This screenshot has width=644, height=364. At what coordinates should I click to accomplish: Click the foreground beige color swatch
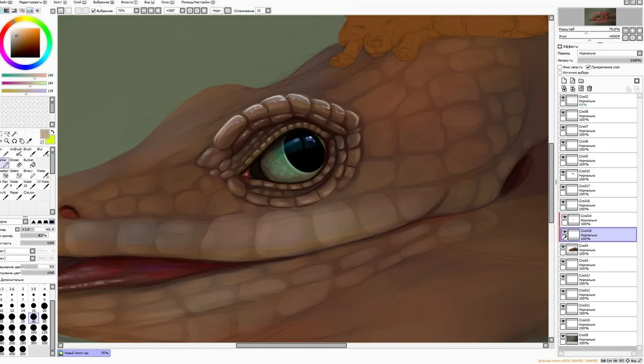coord(45,133)
